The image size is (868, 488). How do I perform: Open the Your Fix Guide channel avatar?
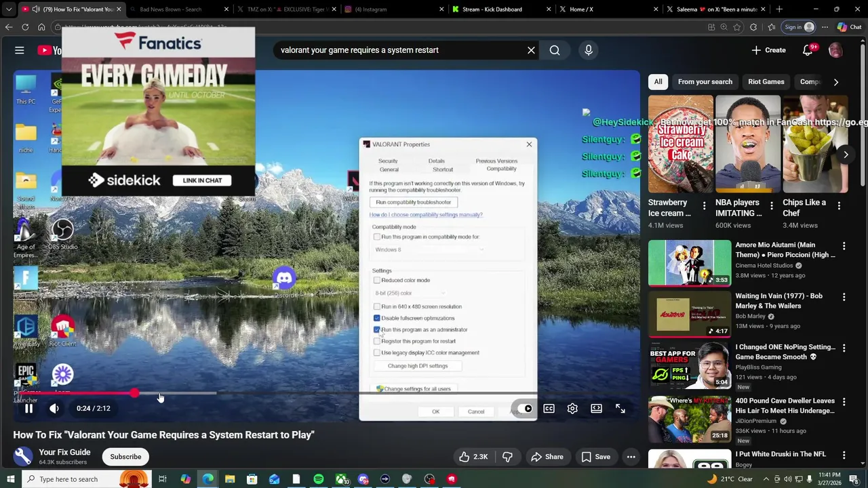coord(23,457)
